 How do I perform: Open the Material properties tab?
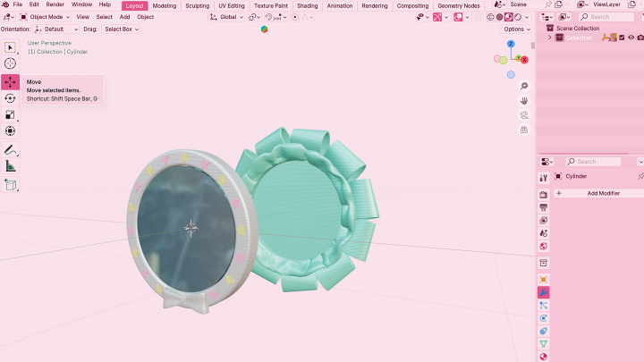[544, 357]
